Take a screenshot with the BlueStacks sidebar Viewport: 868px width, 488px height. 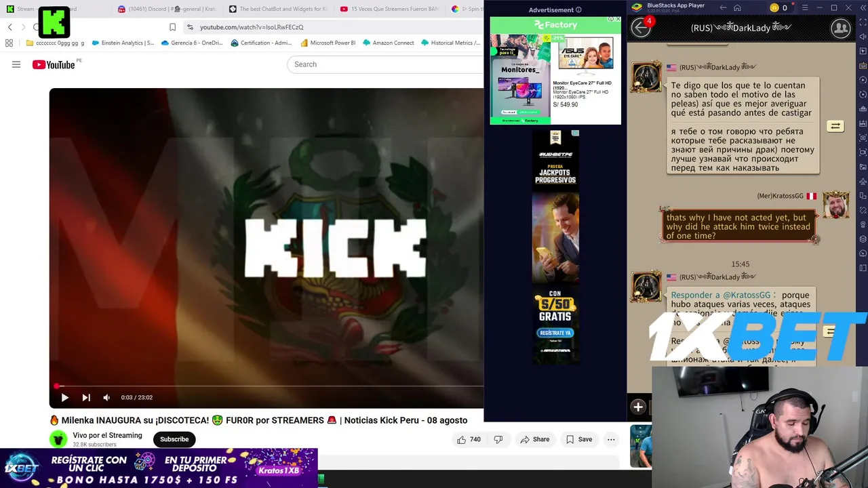(x=863, y=137)
